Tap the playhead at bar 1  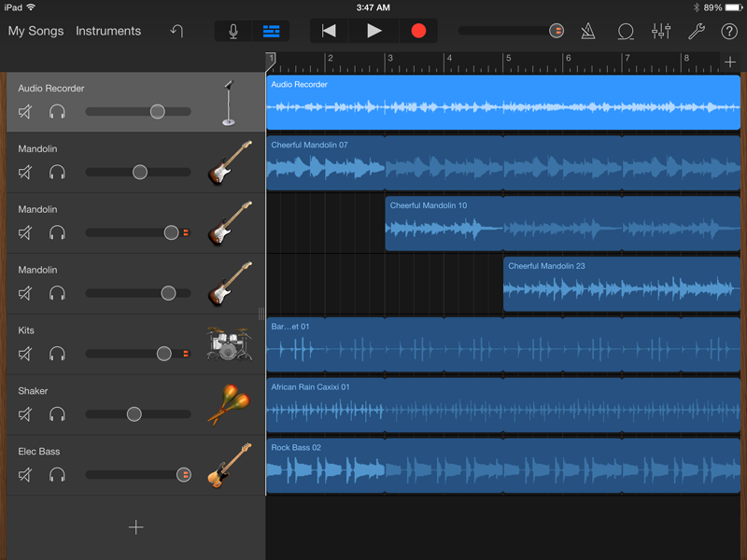coord(270,61)
